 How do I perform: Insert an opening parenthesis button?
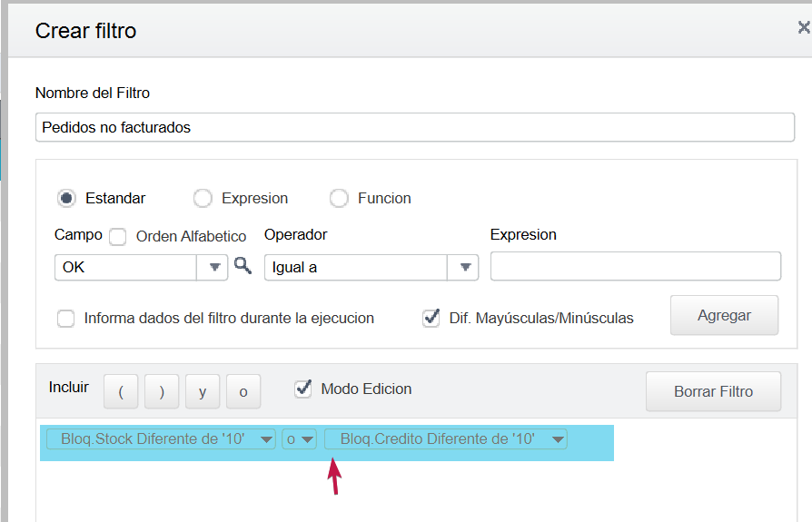click(121, 391)
